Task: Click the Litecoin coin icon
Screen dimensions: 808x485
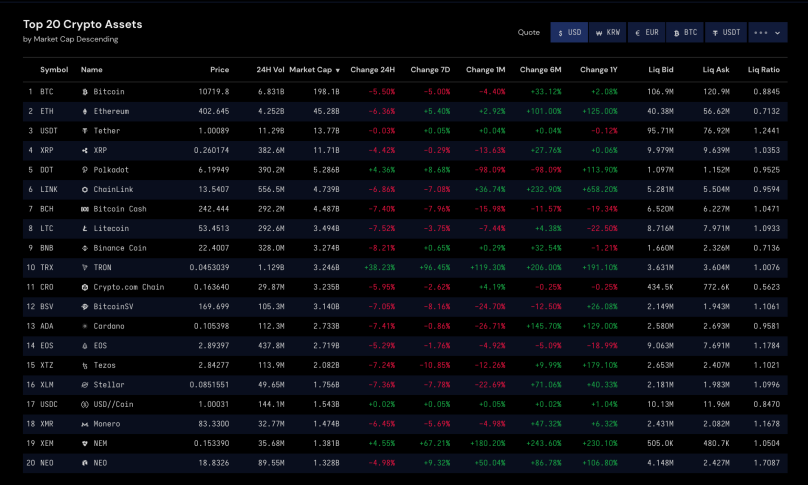Action: (x=85, y=229)
